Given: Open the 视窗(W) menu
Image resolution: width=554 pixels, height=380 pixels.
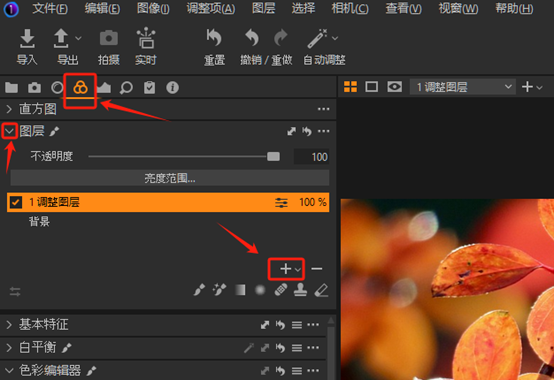Looking at the screenshot, I should 458,8.
